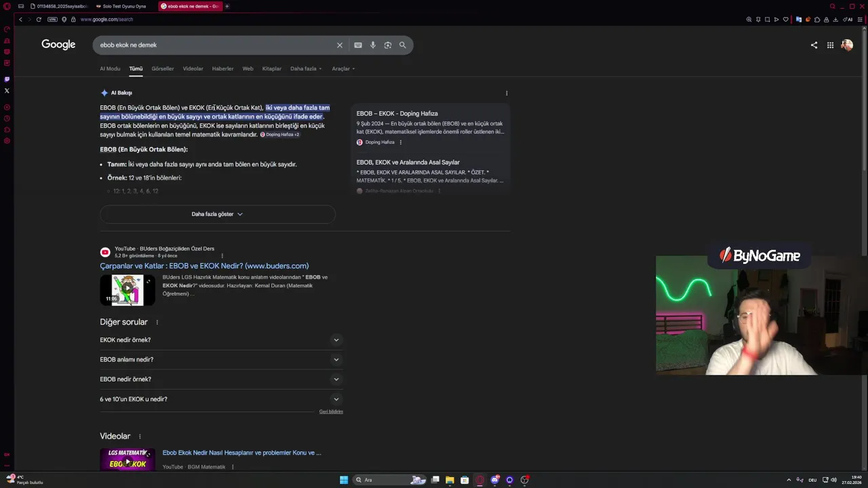
Task: Go back with browser back arrow
Action: click(20, 20)
